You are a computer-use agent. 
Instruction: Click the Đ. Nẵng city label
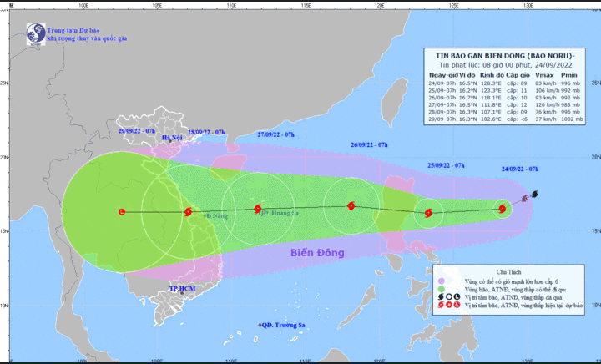click(x=218, y=215)
